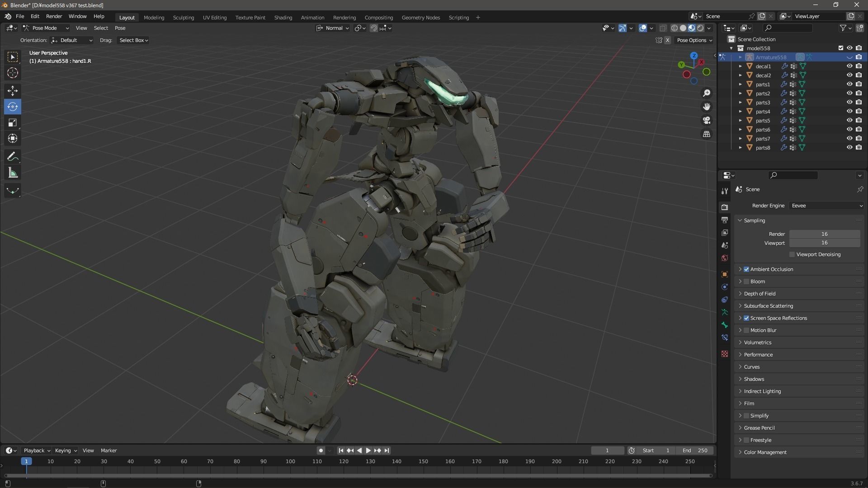Screen dimensions: 868x488
Task: Open the Orientation Default dropdown
Action: coord(72,40)
